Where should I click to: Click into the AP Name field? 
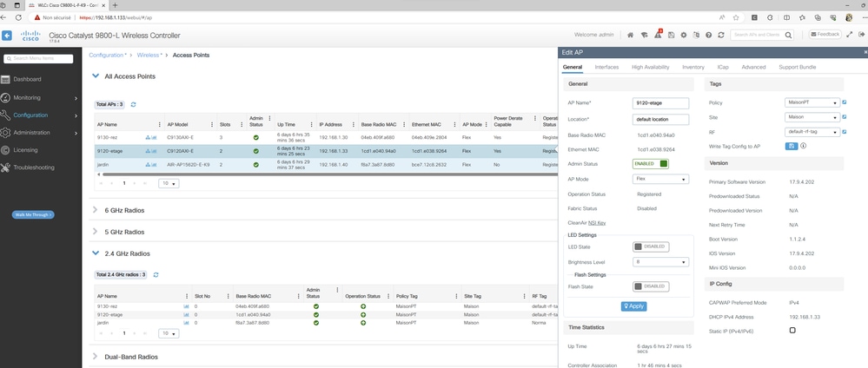coord(660,103)
